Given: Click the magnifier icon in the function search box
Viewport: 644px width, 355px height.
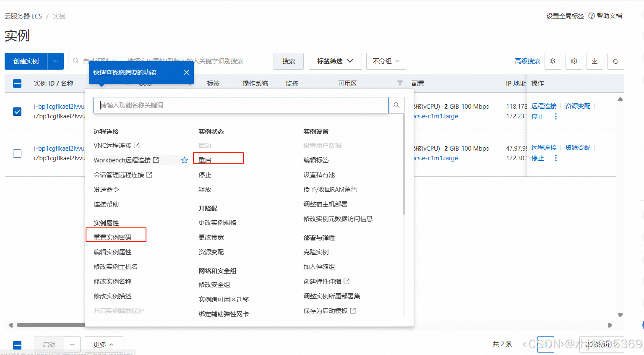Looking at the screenshot, I should (396, 105).
